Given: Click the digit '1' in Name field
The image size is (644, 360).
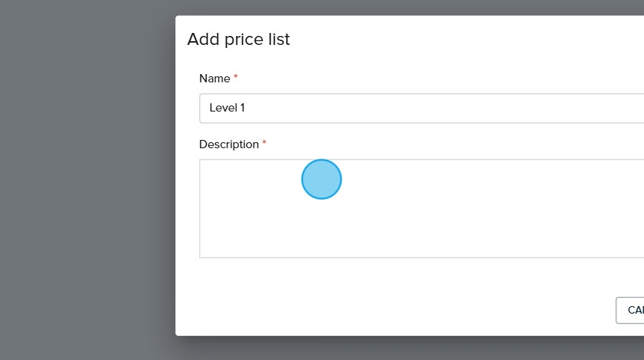Looking at the screenshot, I should [243, 108].
